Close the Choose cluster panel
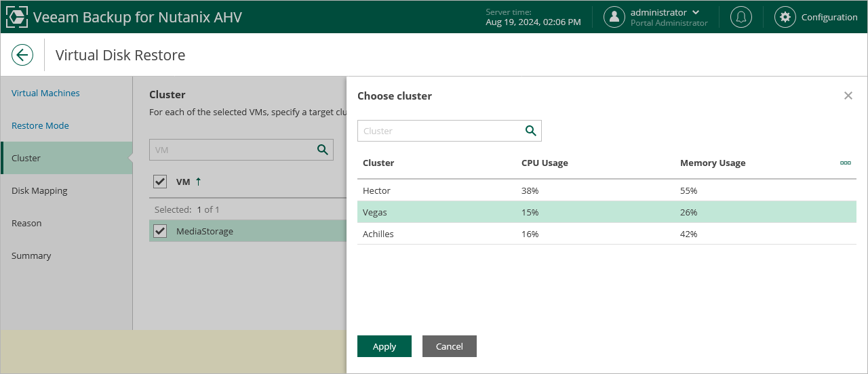 click(x=848, y=96)
